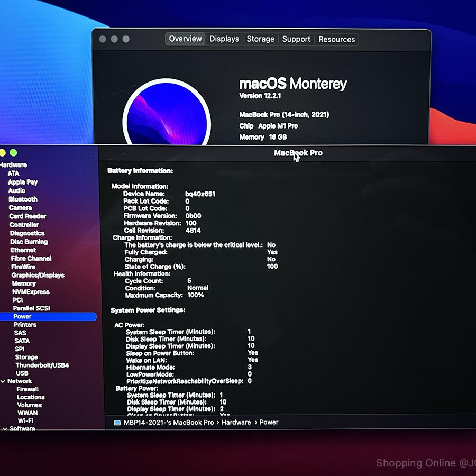Screen dimensions: 476x476
Task: Click the Apple M1 Pro chip text
Action: [278, 126]
